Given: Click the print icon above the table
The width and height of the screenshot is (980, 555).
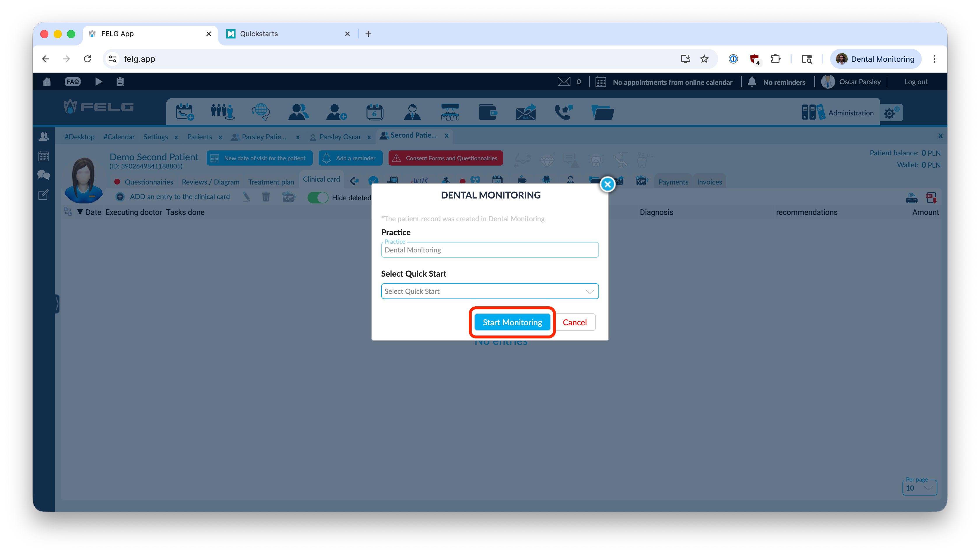Looking at the screenshot, I should [911, 198].
